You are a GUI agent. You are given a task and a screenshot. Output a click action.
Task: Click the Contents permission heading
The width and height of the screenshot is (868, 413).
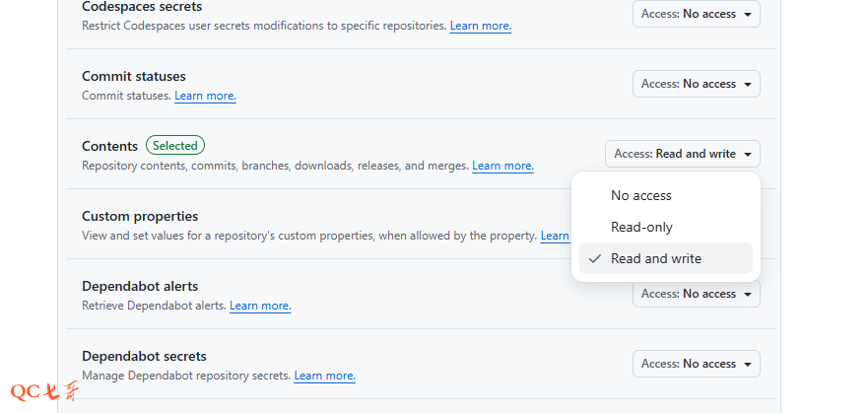pos(109,146)
